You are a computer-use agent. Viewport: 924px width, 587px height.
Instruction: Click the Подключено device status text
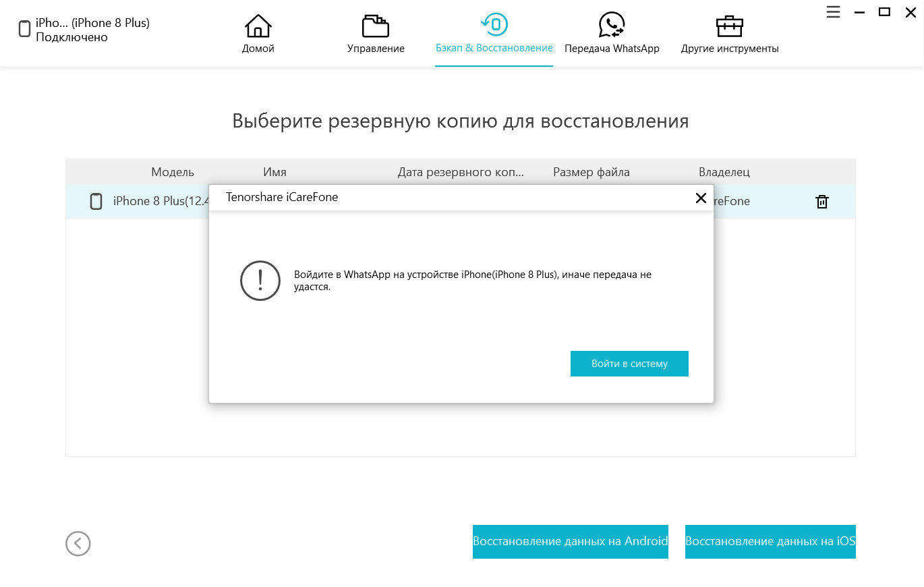[x=71, y=37]
